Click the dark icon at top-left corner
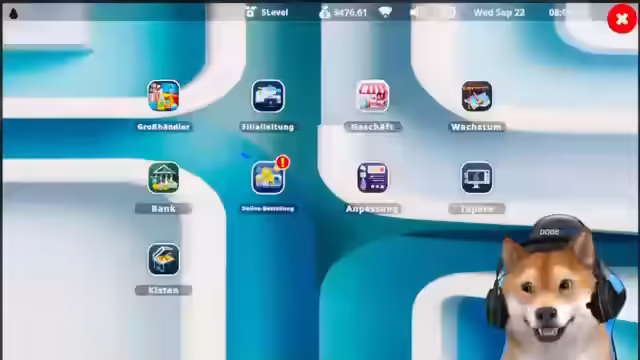 tap(13, 13)
